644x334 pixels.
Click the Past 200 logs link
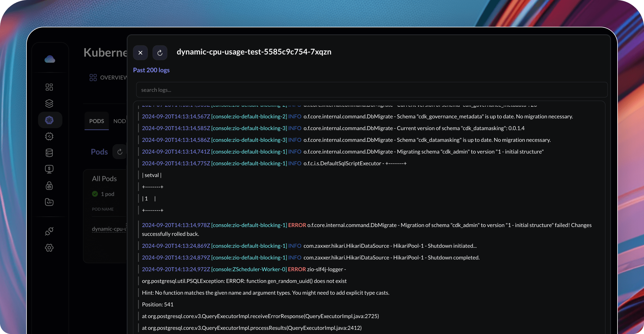tap(151, 70)
